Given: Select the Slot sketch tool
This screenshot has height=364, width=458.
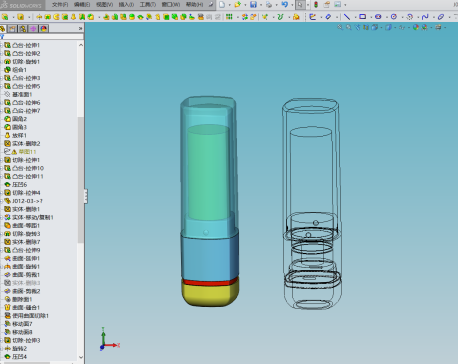Looking at the screenshot, I should (378, 17).
